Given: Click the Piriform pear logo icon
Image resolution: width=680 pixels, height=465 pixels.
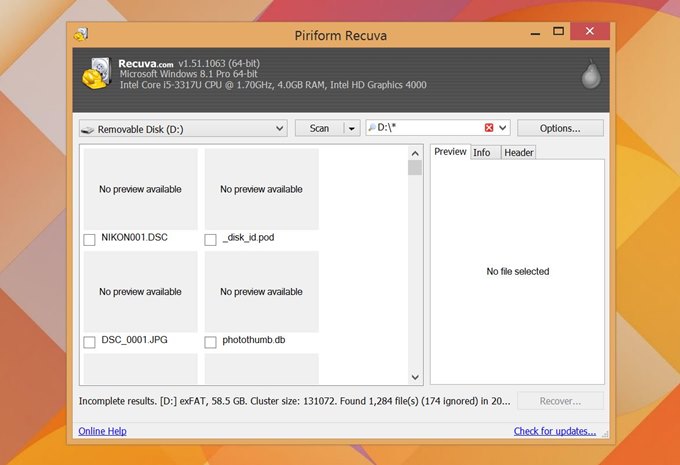Looking at the screenshot, I should [591, 73].
